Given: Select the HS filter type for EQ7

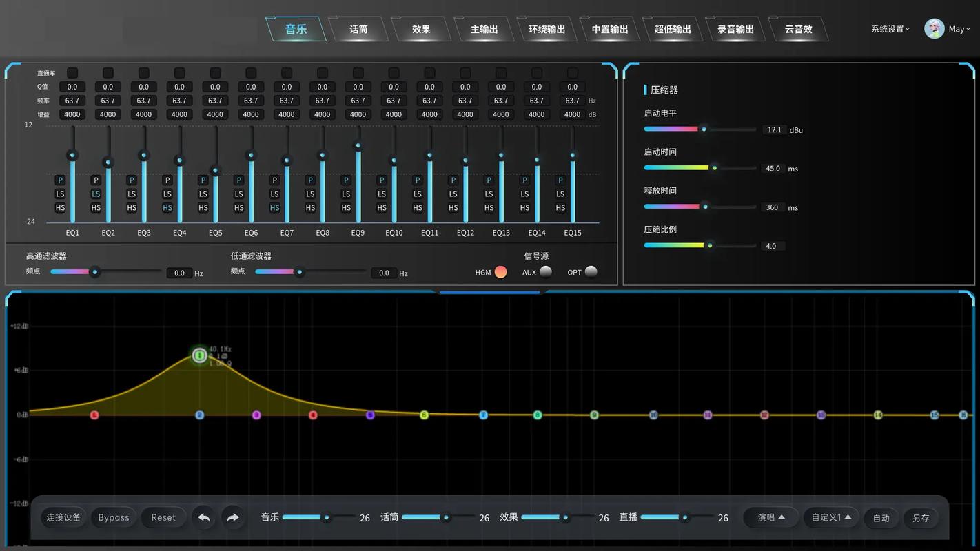Looking at the screenshot, I should (274, 208).
